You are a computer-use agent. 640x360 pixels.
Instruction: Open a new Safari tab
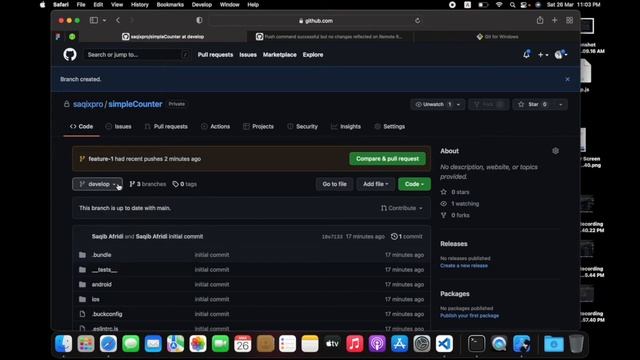555,20
